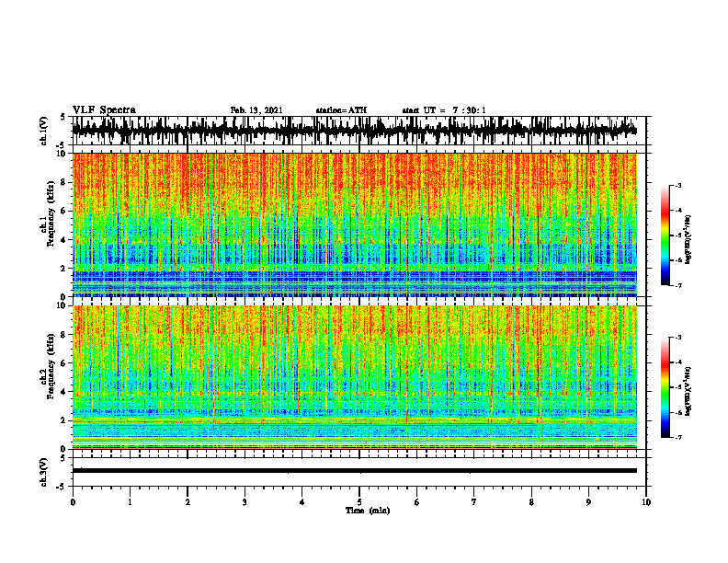Click the time axis tick label "9"
This screenshot has height=563, width=728.
(x=588, y=502)
